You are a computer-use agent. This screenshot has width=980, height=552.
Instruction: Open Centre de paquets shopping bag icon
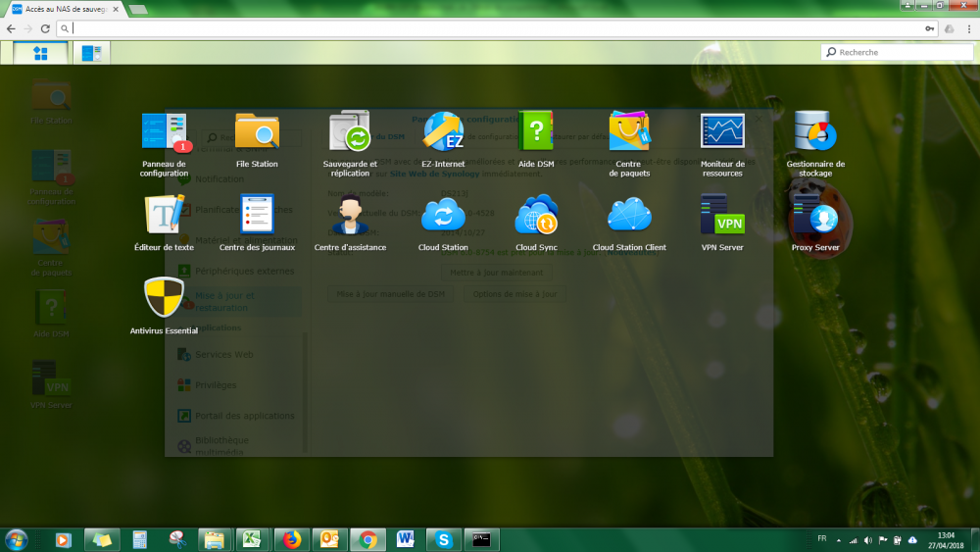pyautogui.click(x=628, y=134)
